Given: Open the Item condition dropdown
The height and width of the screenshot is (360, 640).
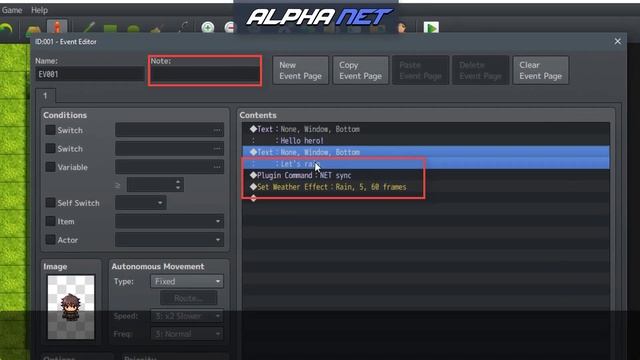Looking at the screenshot, I should (x=169, y=221).
